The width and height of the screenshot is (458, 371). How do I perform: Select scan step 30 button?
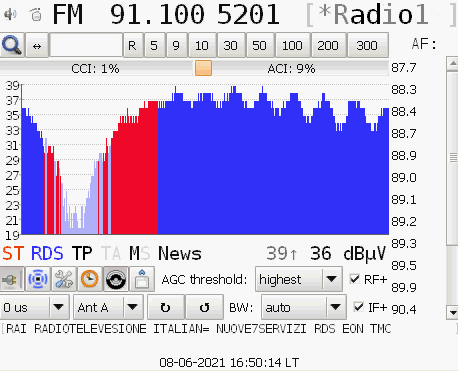tap(231, 45)
